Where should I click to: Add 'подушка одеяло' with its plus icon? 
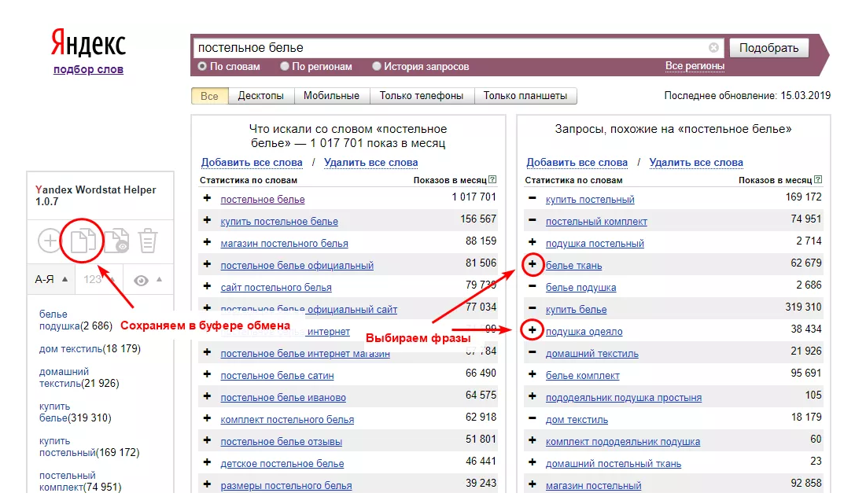coord(533,330)
